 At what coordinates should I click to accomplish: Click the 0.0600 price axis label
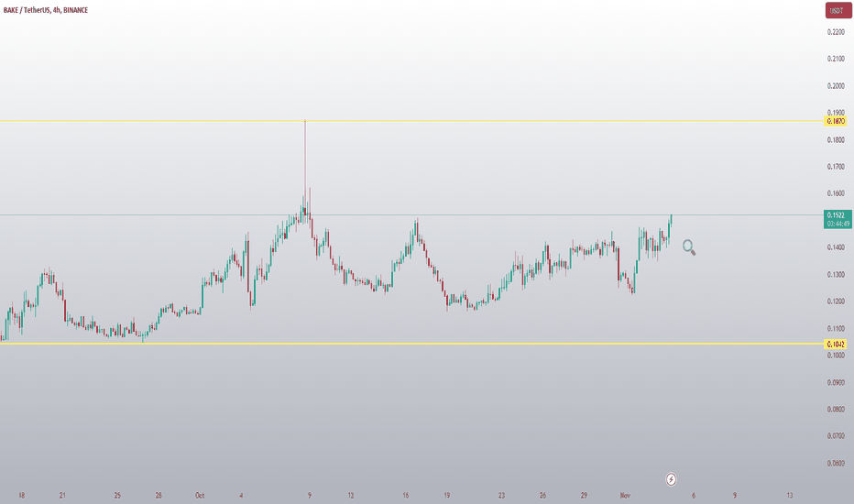coord(836,463)
